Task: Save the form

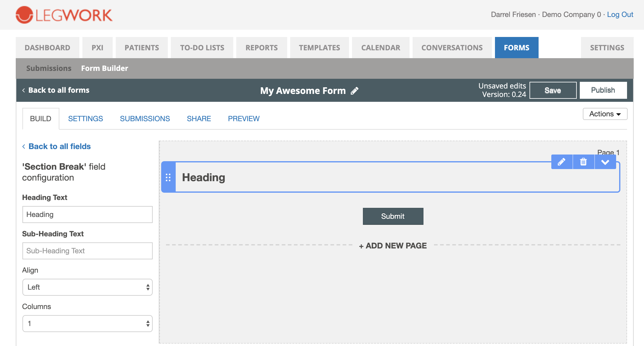Action: pyautogui.click(x=553, y=90)
